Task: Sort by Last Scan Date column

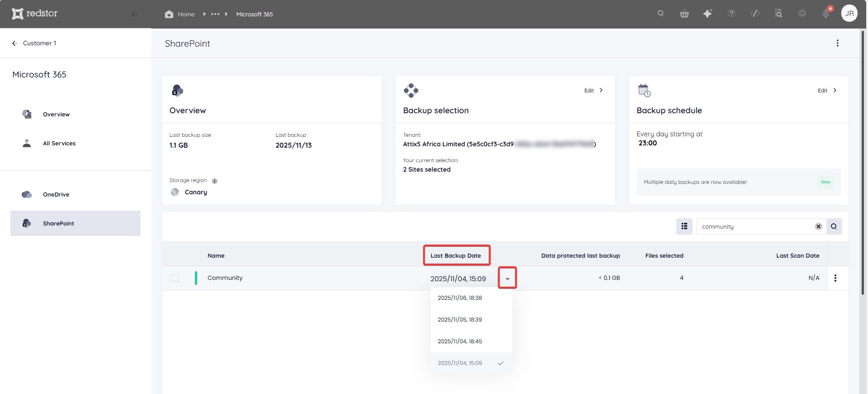Action: pyautogui.click(x=797, y=255)
